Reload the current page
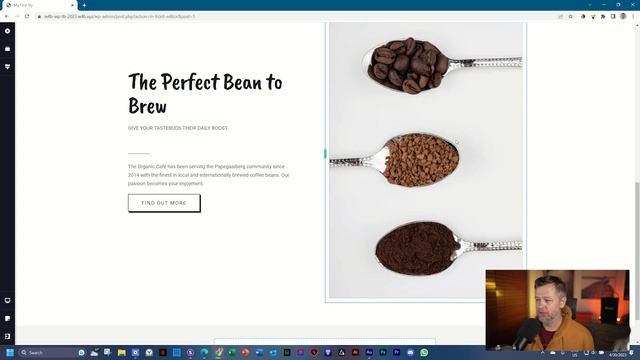The height and width of the screenshot is (360, 640). (27, 16)
